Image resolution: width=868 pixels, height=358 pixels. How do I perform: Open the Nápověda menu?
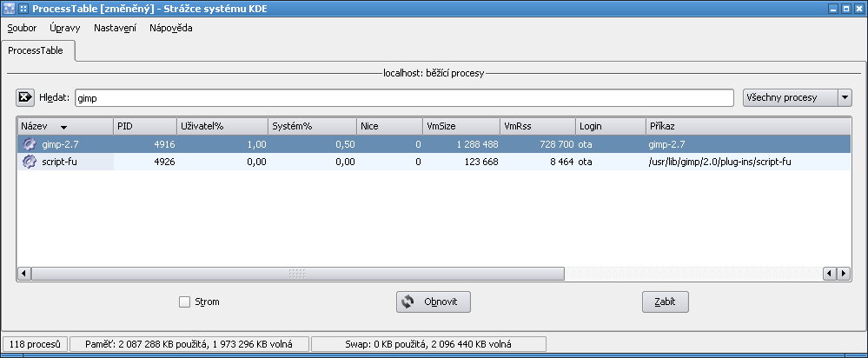point(171,28)
